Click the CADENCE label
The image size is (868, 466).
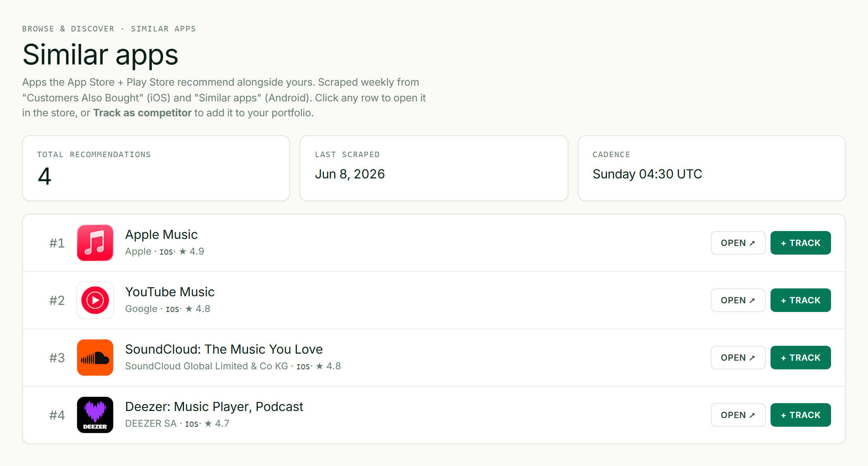[611, 154]
